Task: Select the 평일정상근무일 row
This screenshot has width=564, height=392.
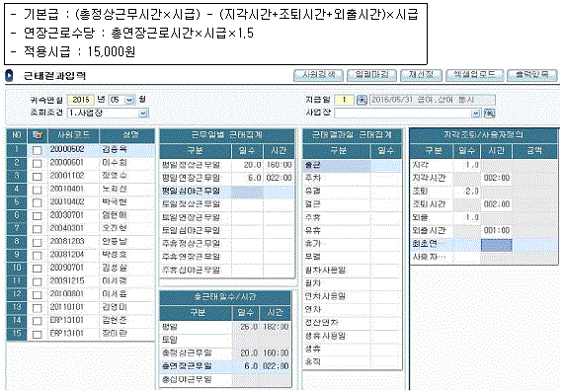Action: pos(227,165)
